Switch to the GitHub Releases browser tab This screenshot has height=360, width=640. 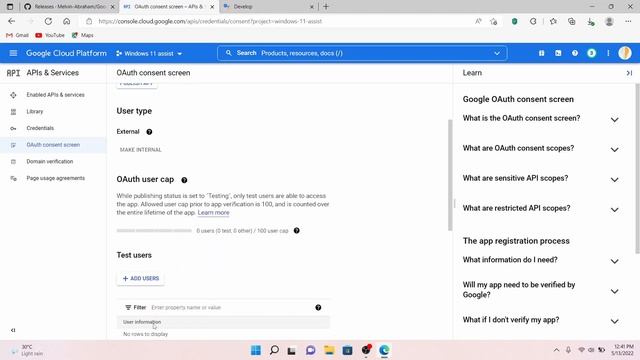point(69,7)
